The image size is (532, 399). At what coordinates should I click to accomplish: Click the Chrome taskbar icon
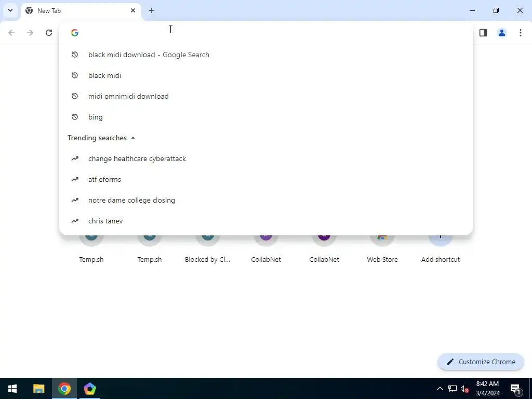(64, 389)
